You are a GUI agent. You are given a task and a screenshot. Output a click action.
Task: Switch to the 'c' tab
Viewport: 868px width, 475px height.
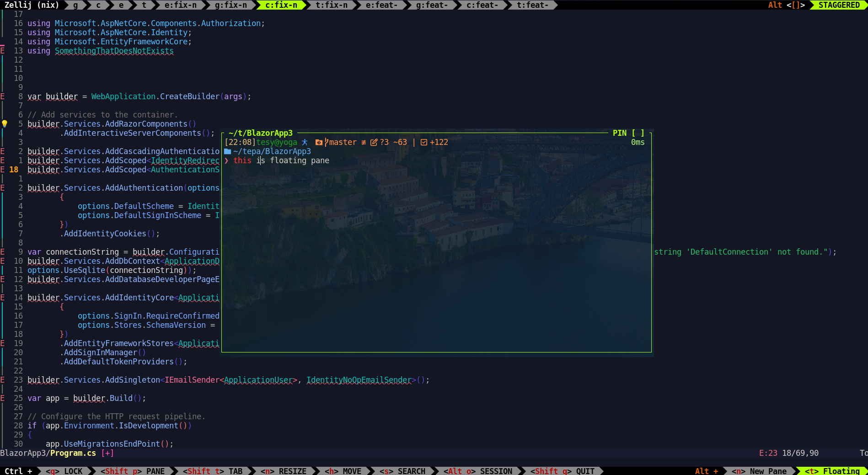coord(98,5)
